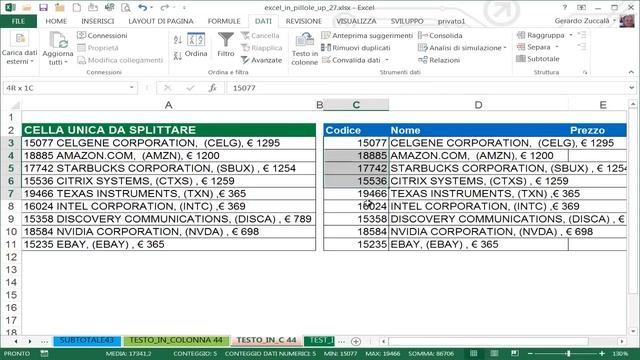Switch to Page Break Preview in status bar
Screen dimensions: 640x360
coord(515,353)
